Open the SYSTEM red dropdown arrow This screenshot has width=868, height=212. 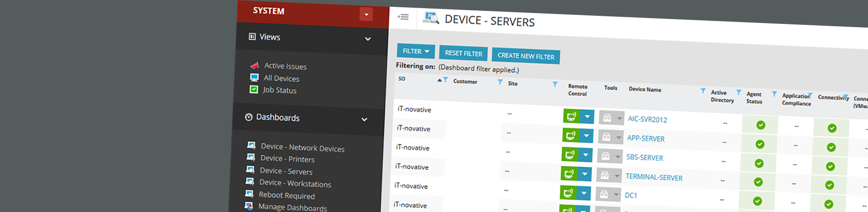pos(366,14)
